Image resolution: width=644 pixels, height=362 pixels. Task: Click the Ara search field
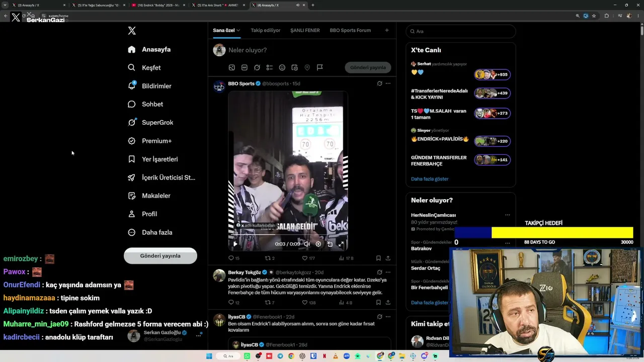click(x=461, y=31)
